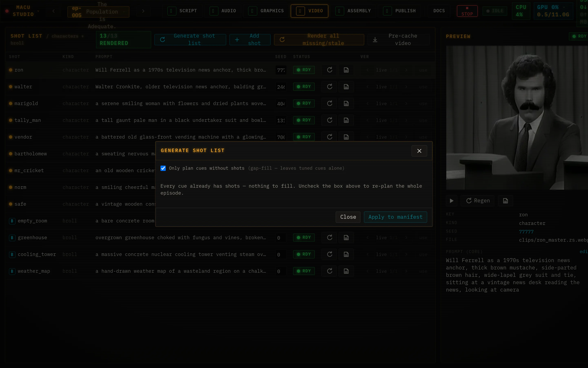Image resolution: width=588 pixels, height=368 pixels.
Task: Open the file icon in vendor row
Action: [x=346, y=137]
